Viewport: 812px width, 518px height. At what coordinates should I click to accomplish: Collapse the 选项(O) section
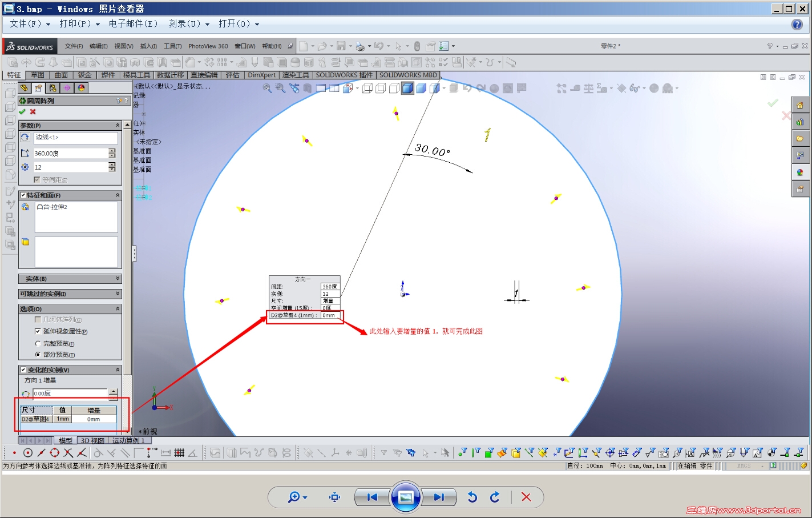[118, 308]
